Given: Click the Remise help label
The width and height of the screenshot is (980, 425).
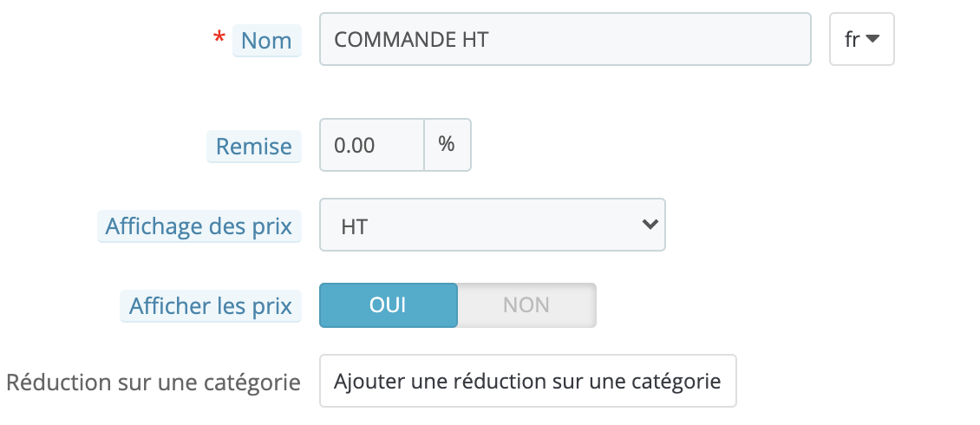Looking at the screenshot, I should (x=254, y=147).
